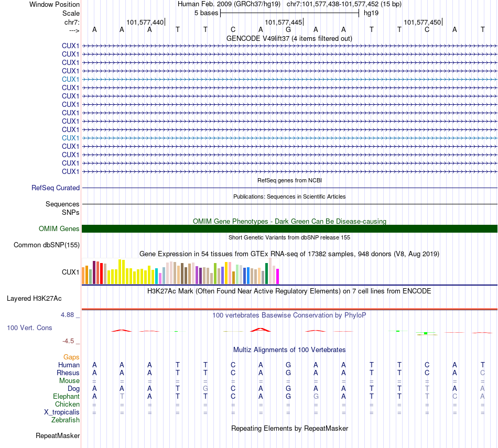Click the "--->" strand direction arrow label
The height and width of the screenshot is (448, 498).
pyautogui.click(x=74, y=30)
